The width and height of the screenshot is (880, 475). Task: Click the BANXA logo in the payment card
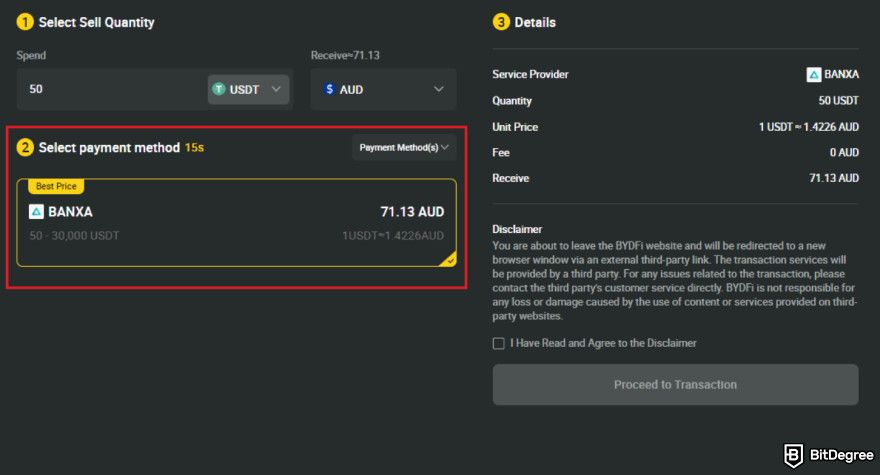[x=36, y=212]
